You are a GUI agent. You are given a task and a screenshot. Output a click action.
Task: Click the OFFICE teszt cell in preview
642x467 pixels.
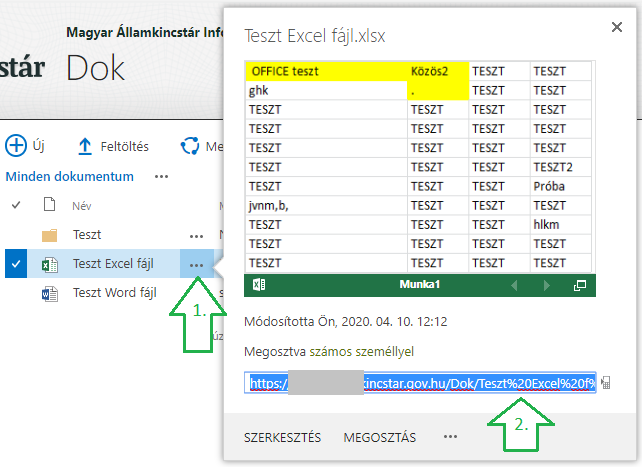(x=326, y=71)
